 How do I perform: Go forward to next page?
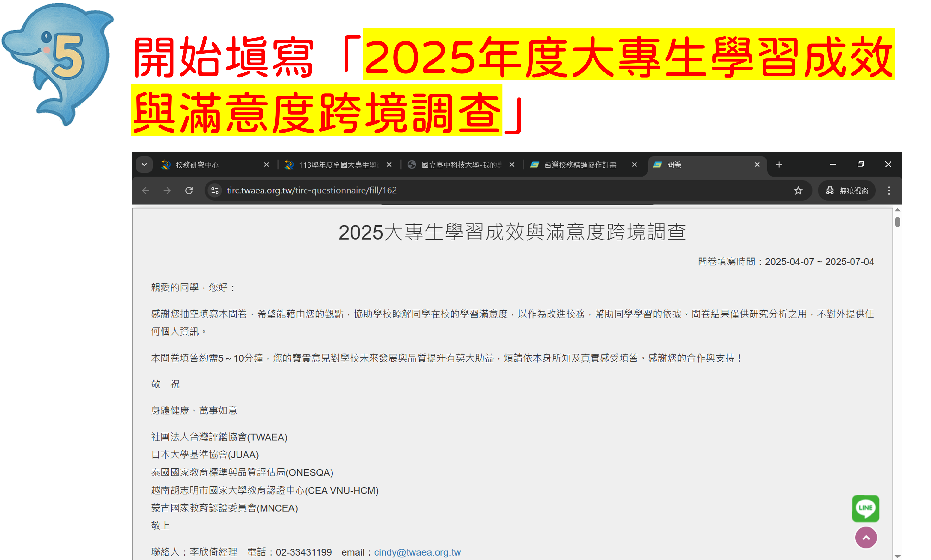click(167, 190)
